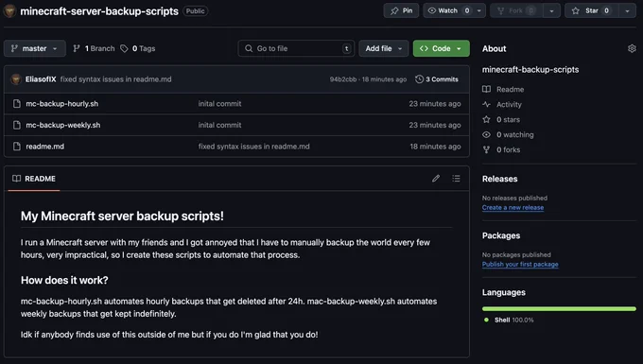The image size is (643, 364).
Task: Open EliasofIX author profile link
Action: [x=41, y=79]
